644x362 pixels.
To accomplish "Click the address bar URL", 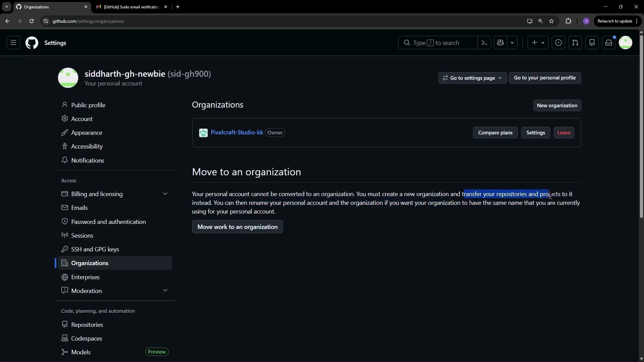I will tap(88, 21).
